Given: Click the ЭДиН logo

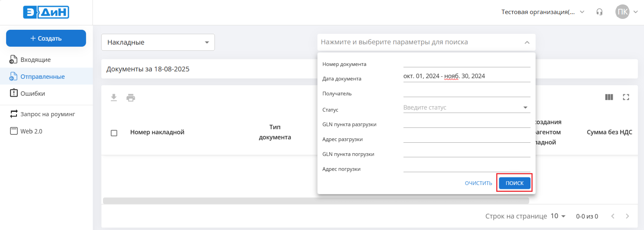Looking at the screenshot, I should tap(46, 12).
